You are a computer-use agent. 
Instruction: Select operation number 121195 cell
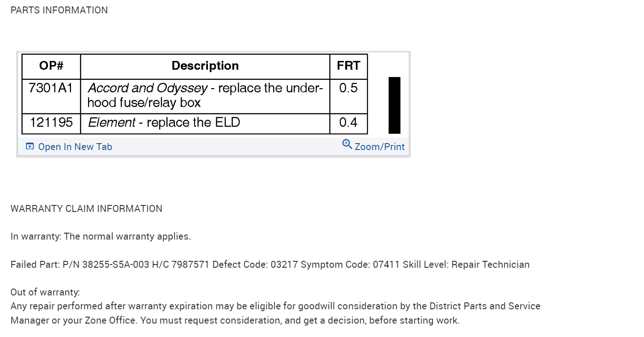pos(51,123)
